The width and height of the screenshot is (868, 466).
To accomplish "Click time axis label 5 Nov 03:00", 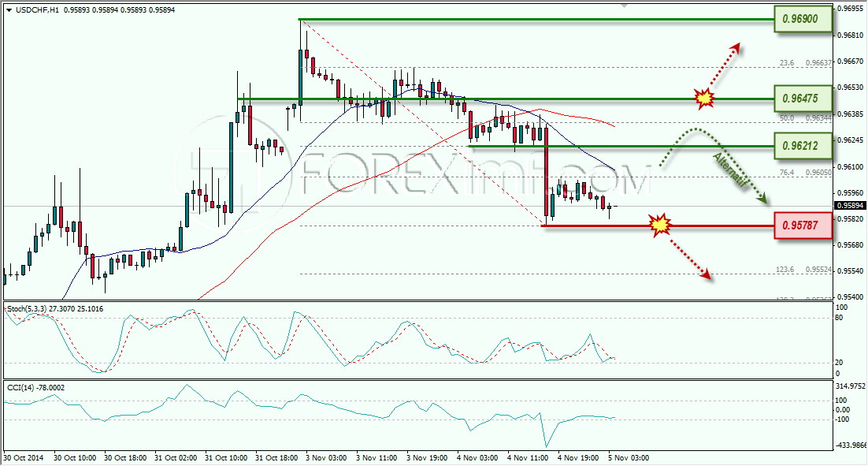I will (x=629, y=457).
